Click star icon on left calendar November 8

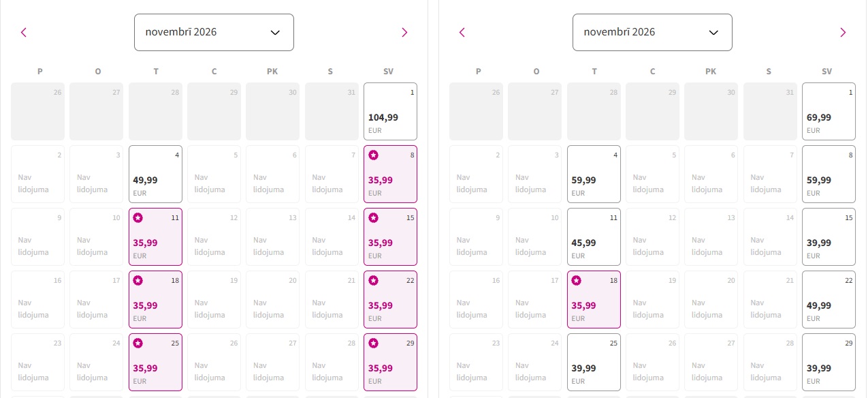click(373, 155)
